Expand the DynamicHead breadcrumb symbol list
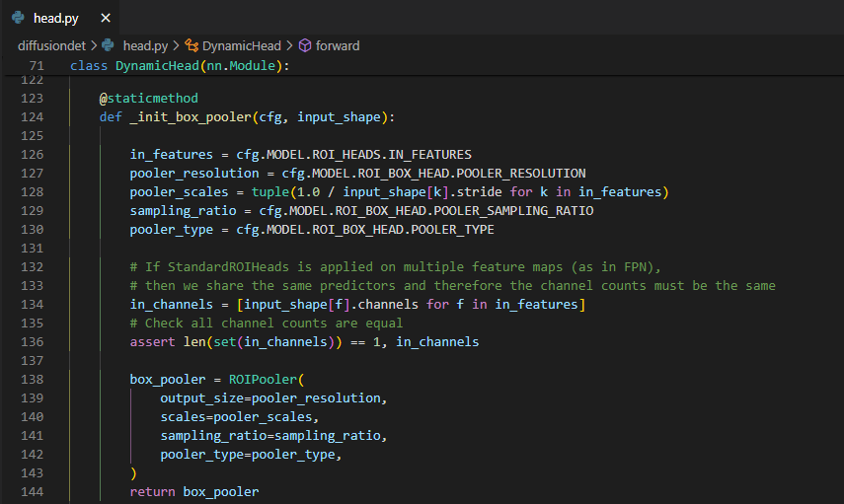 (x=241, y=45)
